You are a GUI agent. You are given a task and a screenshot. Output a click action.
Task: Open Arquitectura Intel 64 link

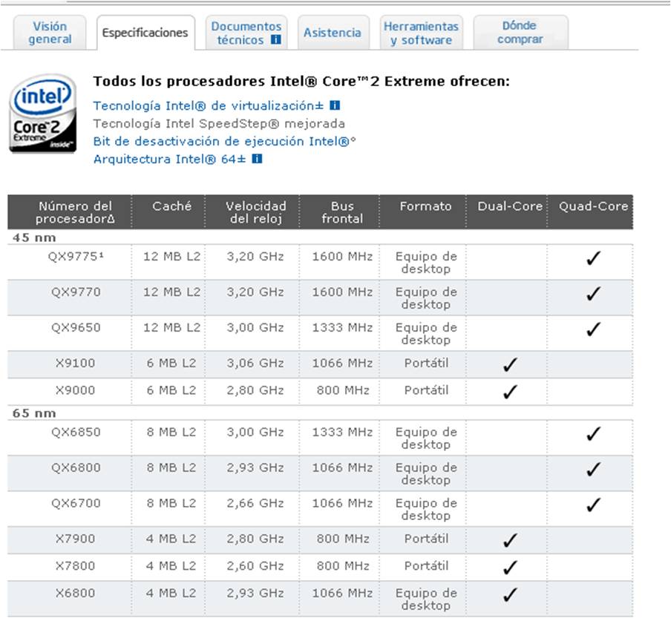[x=169, y=159]
